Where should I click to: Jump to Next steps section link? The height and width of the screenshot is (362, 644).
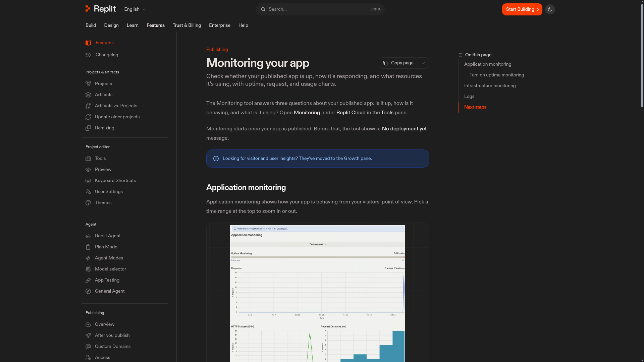coord(475,107)
